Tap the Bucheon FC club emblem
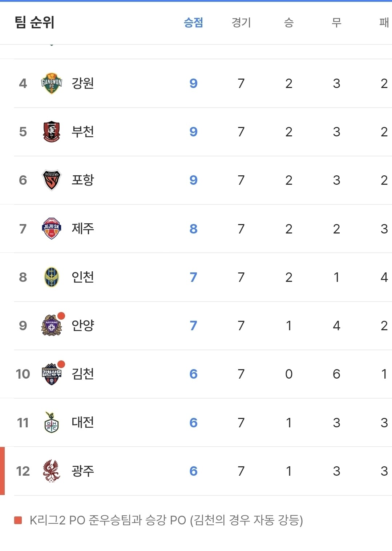 (x=52, y=132)
